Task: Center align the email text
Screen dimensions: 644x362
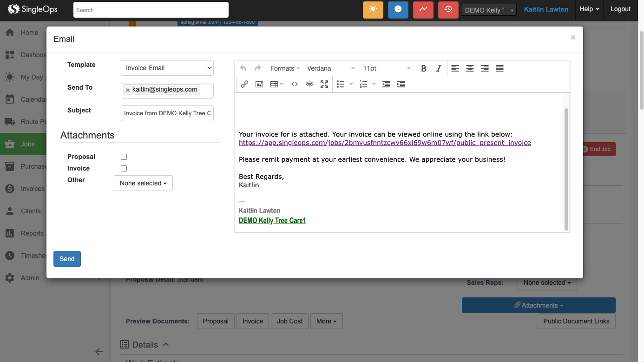Action: pyautogui.click(x=470, y=68)
